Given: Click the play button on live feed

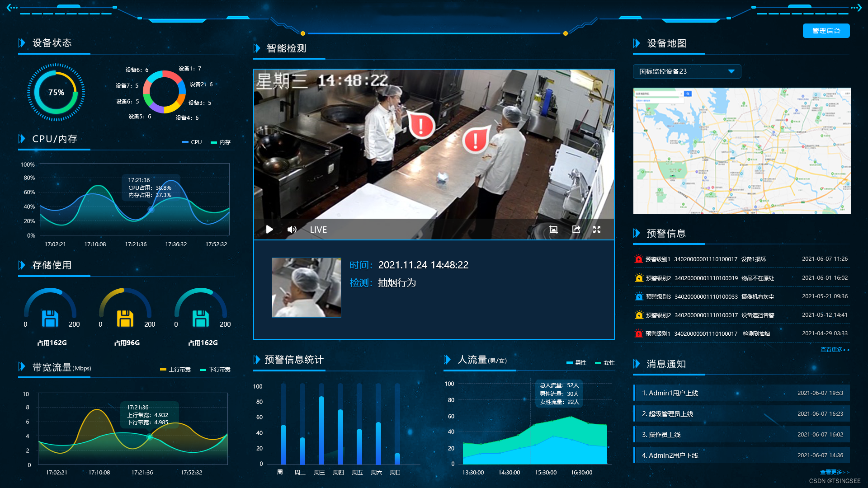Looking at the screenshot, I should coord(269,230).
